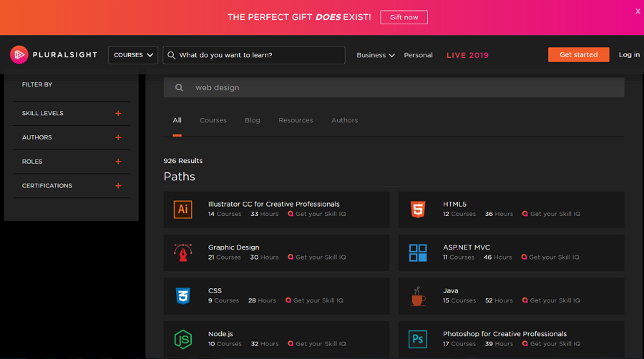
Task: Click the Log in link
Action: (x=629, y=54)
